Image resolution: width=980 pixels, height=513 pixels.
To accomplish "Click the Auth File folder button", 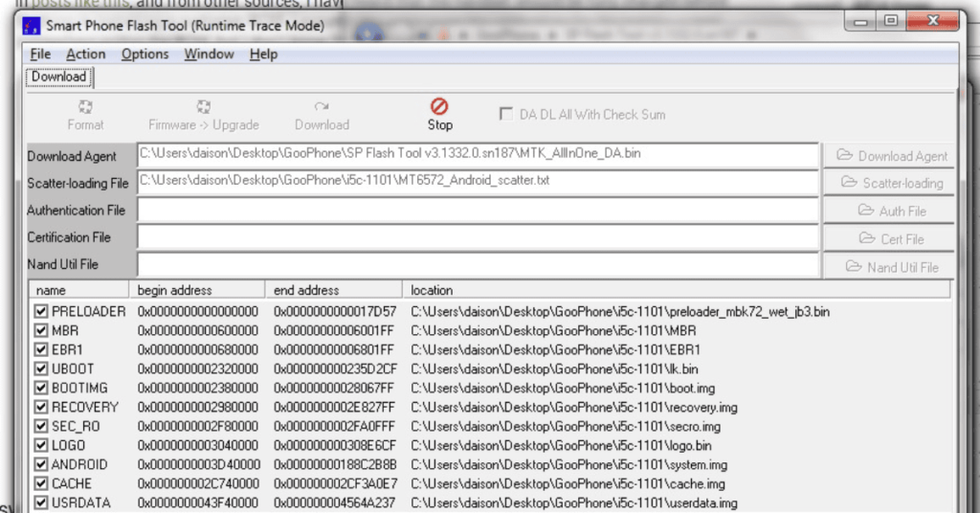I will tap(889, 211).
